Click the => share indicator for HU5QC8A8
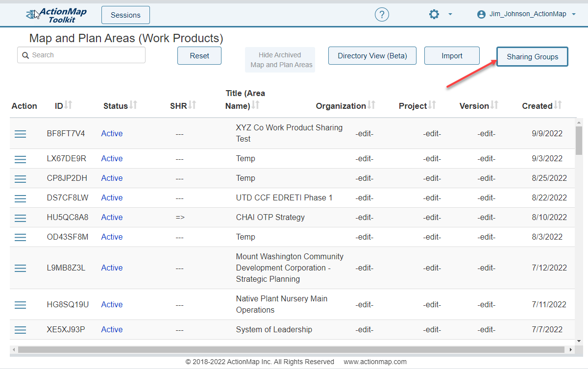Image resolution: width=588 pixels, height=369 pixels. point(180,218)
